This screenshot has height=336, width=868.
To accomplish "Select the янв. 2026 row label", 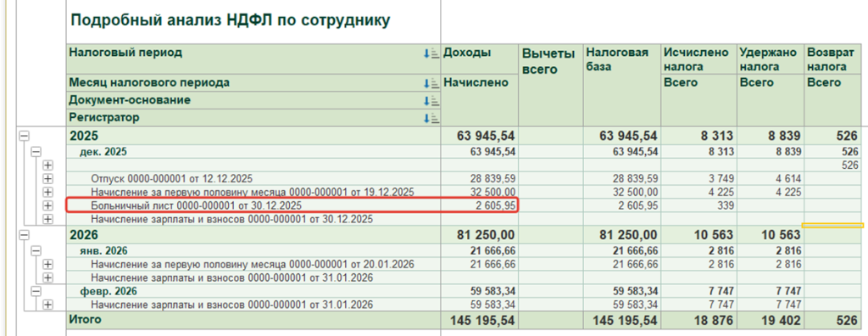I will [x=104, y=250].
